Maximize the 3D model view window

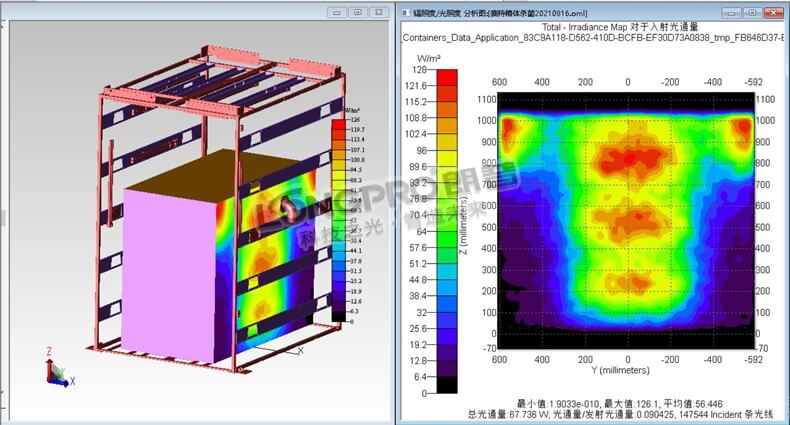tap(356, 13)
